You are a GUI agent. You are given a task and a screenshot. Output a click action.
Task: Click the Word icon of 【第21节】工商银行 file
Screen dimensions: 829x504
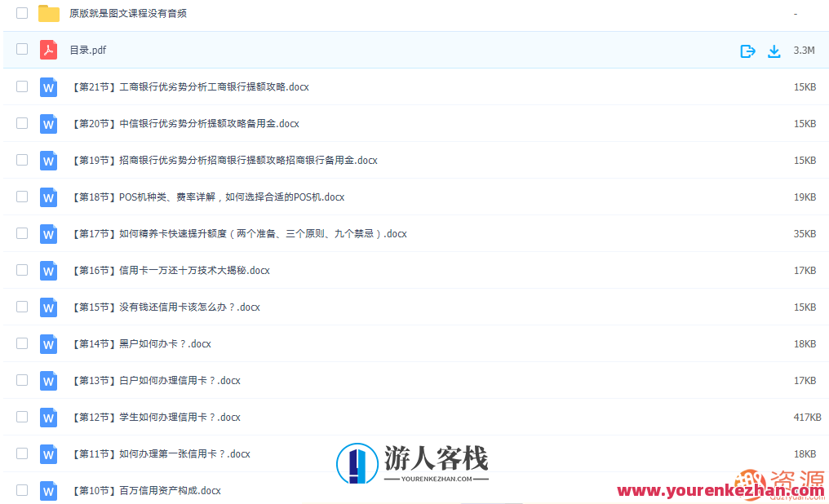point(48,86)
